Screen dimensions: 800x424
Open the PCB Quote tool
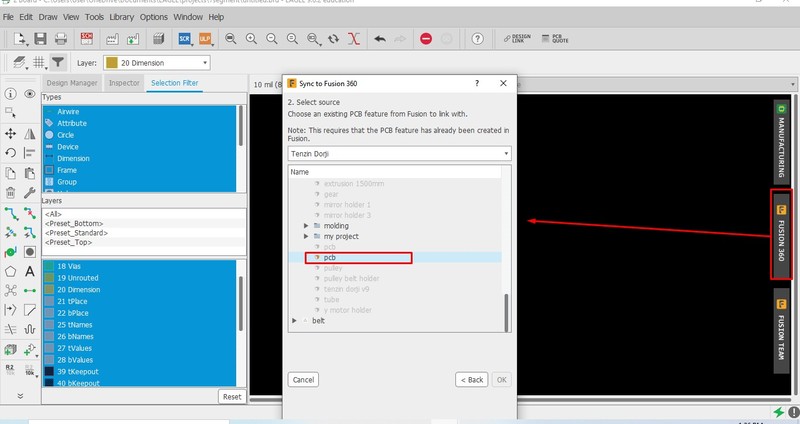click(x=555, y=39)
